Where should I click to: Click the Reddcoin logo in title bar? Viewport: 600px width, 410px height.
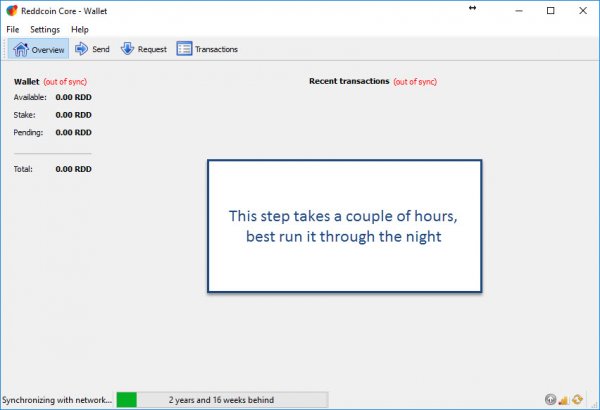[x=12, y=11]
